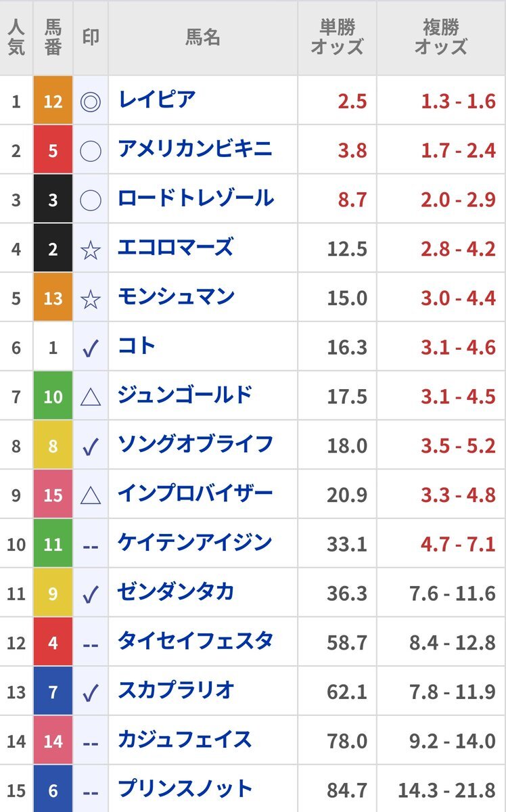506x812 pixels.
Task: Click the double-circle mark for レイピア
Action: 91,101
